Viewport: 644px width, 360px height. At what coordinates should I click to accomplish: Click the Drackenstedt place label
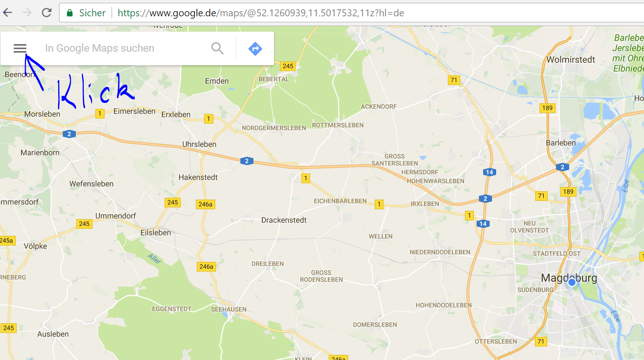[x=284, y=220]
